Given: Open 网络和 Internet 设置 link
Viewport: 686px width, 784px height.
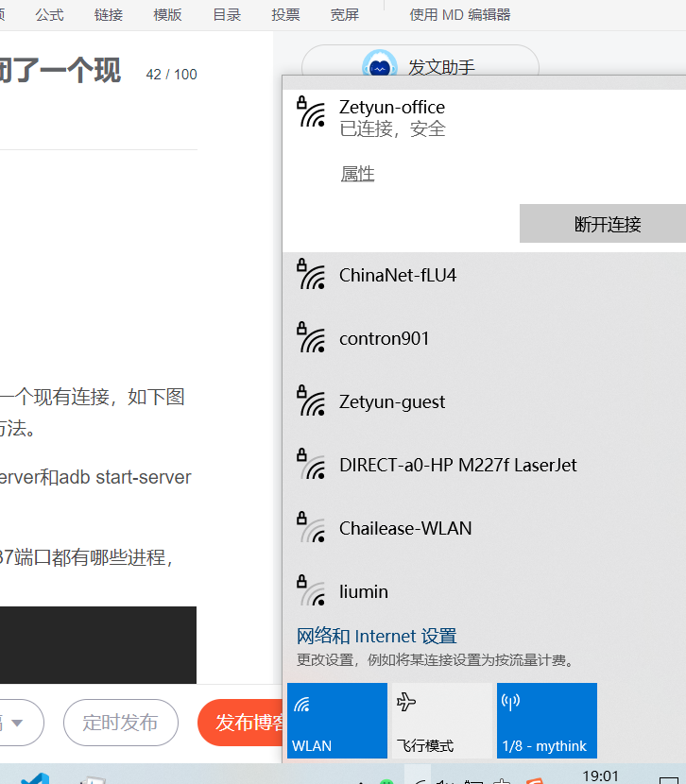Looking at the screenshot, I should [376, 636].
